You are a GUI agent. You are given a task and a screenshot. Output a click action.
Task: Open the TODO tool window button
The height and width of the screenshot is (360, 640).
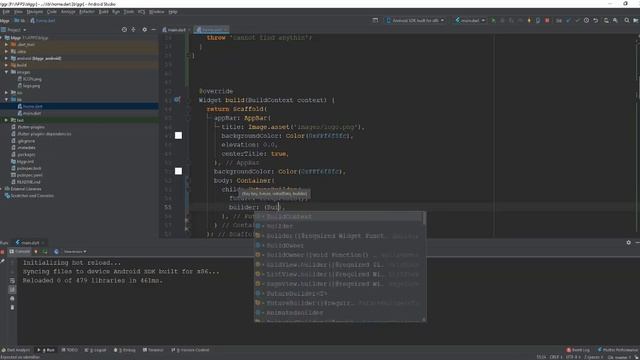70,350
